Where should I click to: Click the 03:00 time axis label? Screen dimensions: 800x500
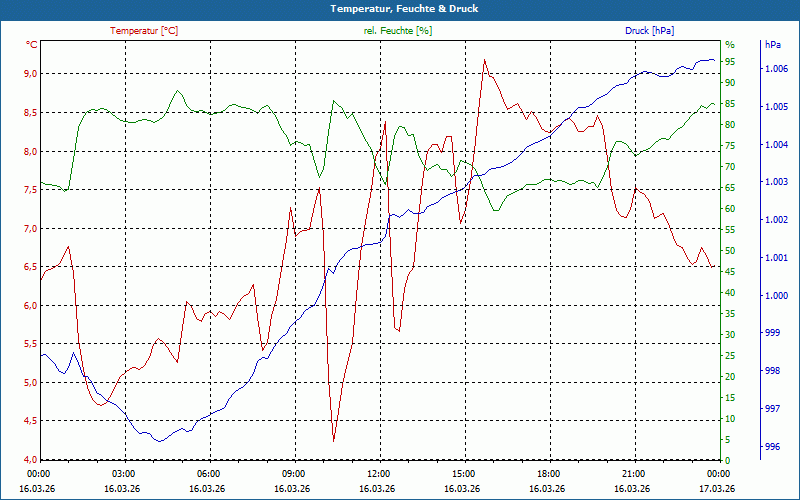(122, 473)
